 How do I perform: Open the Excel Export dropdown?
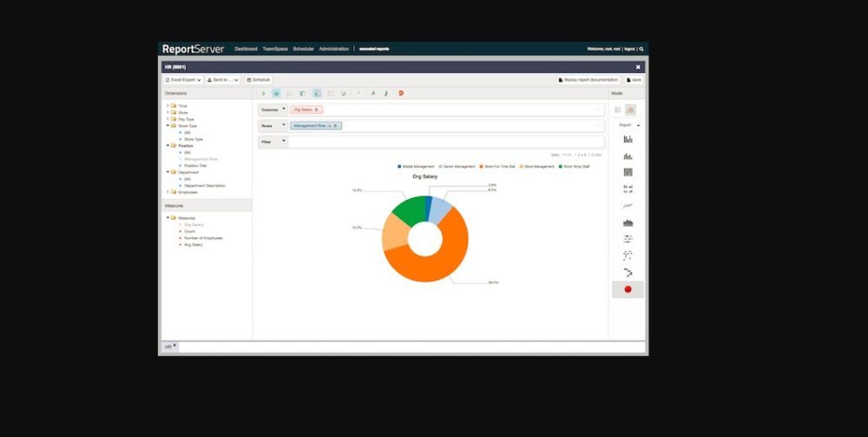182,79
